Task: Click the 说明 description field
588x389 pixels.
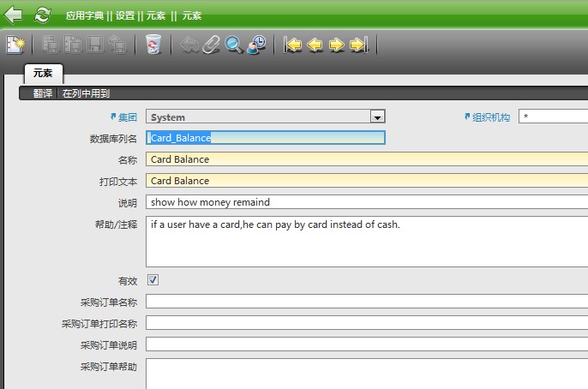Action: pos(367,202)
